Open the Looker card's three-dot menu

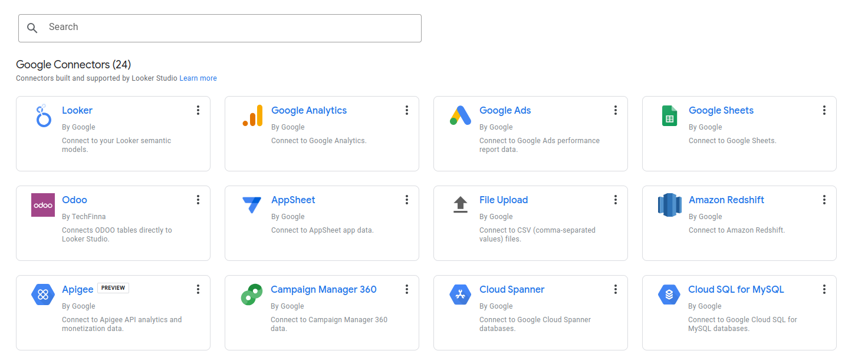tap(198, 110)
